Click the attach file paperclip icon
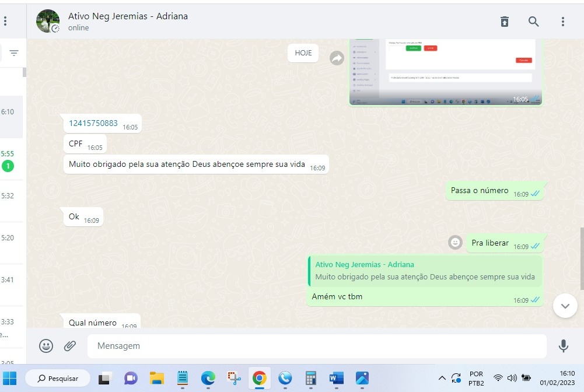This screenshot has width=584, height=392. (x=70, y=346)
